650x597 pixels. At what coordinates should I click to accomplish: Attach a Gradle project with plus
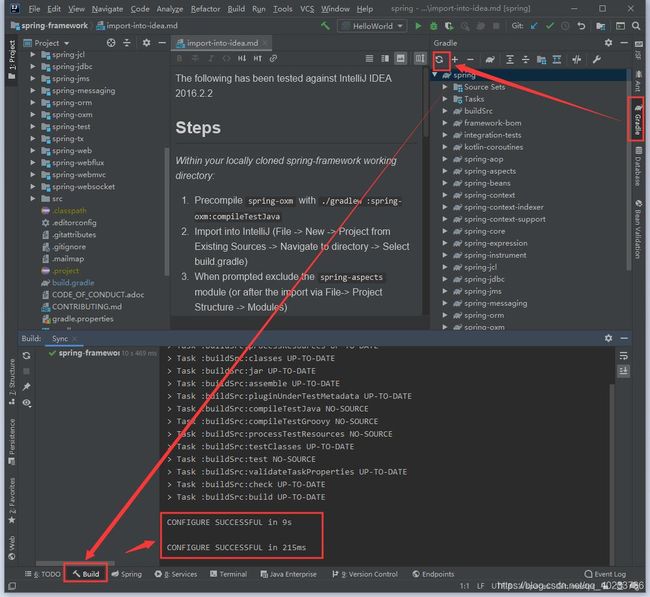coord(455,60)
